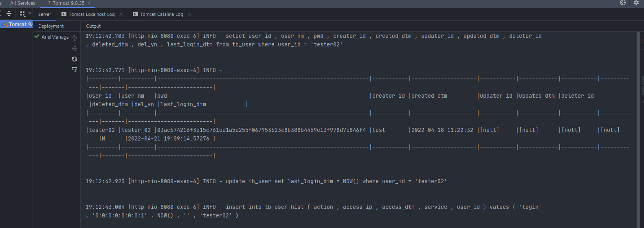Click the 19:12:42.771 INFO log line
Image resolution: width=644 pixels, height=228 pixels.
click(x=154, y=70)
